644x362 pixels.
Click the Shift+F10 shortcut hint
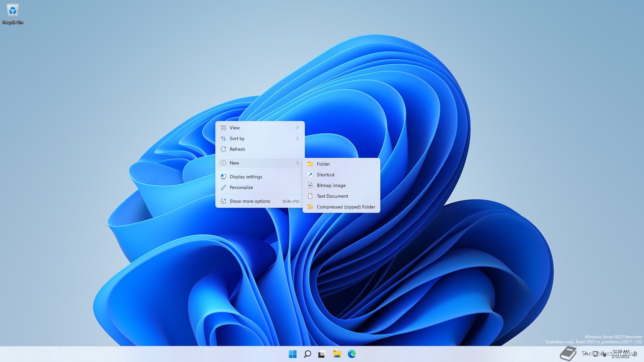tap(290, 201)
